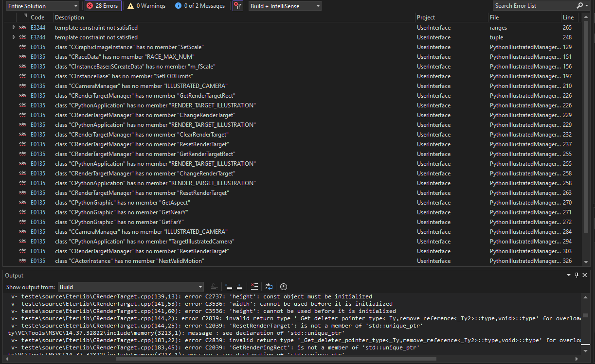Open the filter funnel icon in Error List toolbar
Viewport: 595px width, 364px height.
[x=237, y=6]
